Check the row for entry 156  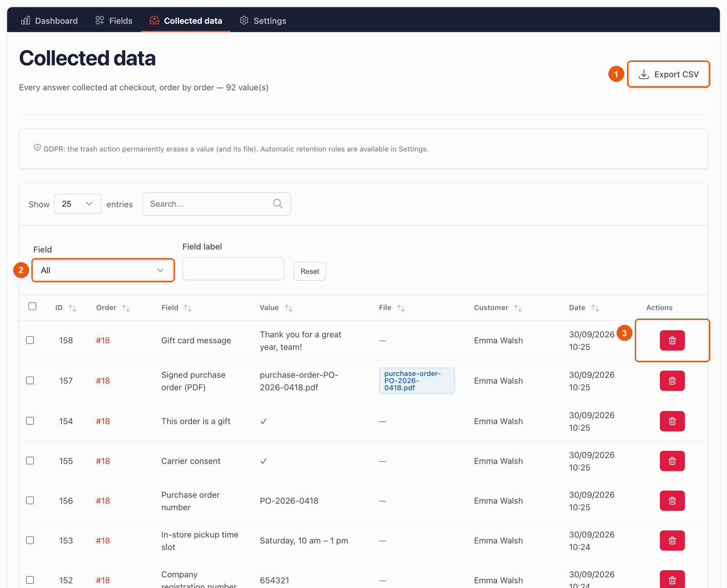pos(30,500)
